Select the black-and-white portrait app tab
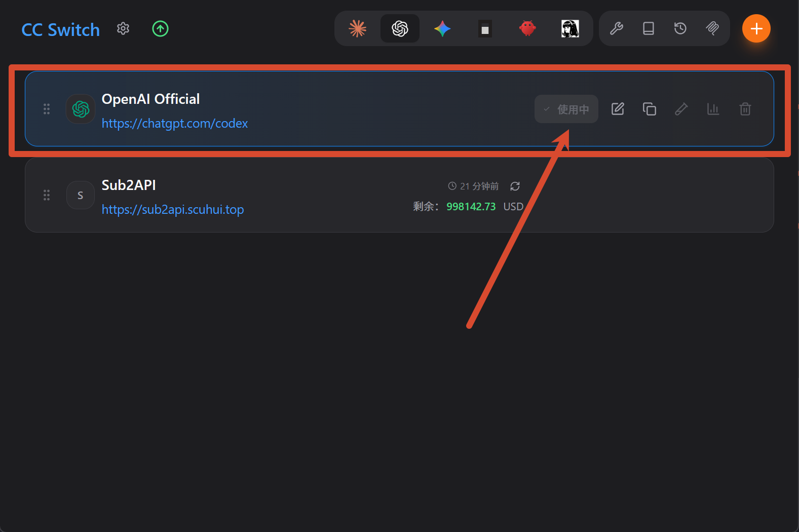 coord(570,28)
